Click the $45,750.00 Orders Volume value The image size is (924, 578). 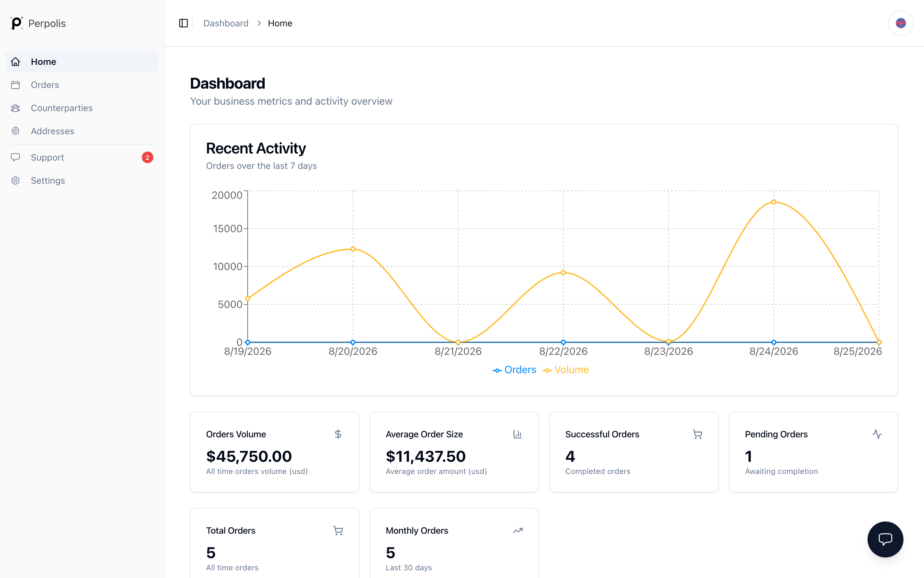tap(249, 456)
